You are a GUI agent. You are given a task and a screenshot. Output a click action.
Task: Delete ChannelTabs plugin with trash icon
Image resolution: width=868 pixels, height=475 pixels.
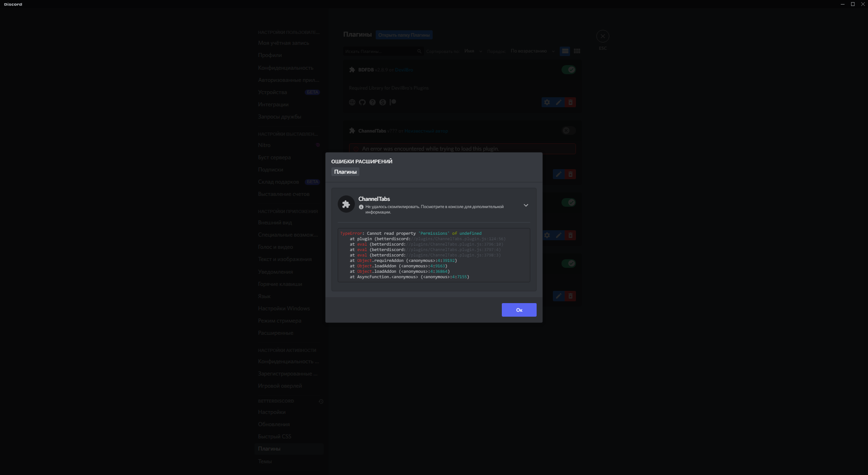pyautogui.click(x=571, y=174)
